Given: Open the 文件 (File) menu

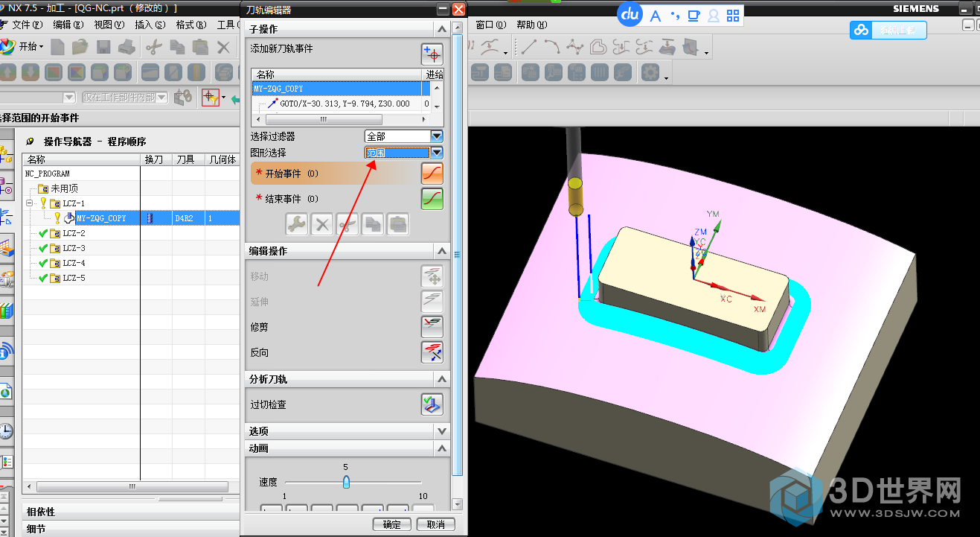Looking at the screenshot, I should coord(27,25).
